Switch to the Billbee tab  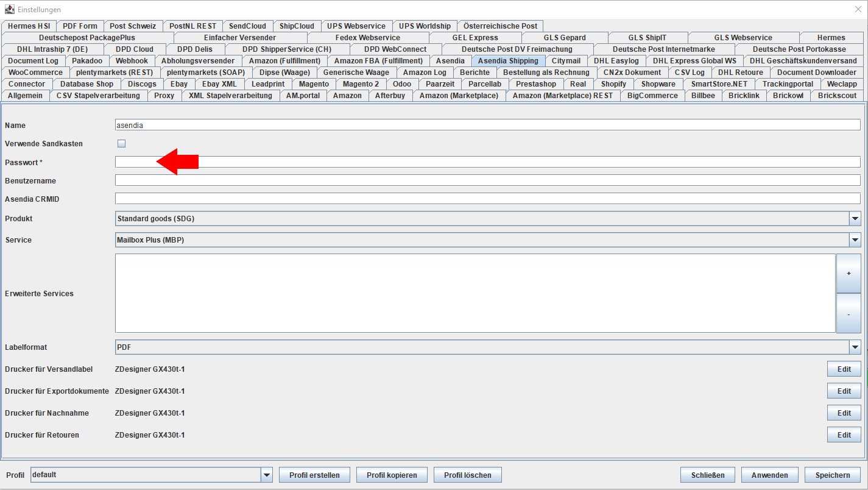tap(703, 96)
